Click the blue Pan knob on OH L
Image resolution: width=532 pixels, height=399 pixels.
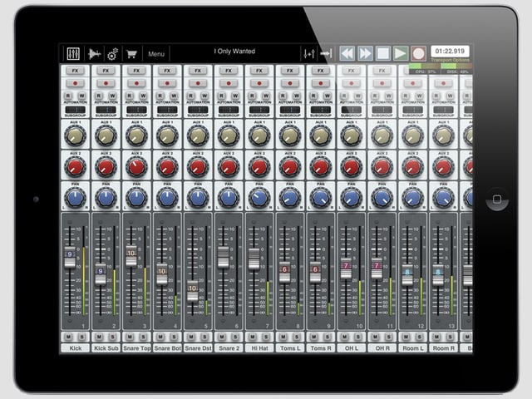tap(351, 198)
